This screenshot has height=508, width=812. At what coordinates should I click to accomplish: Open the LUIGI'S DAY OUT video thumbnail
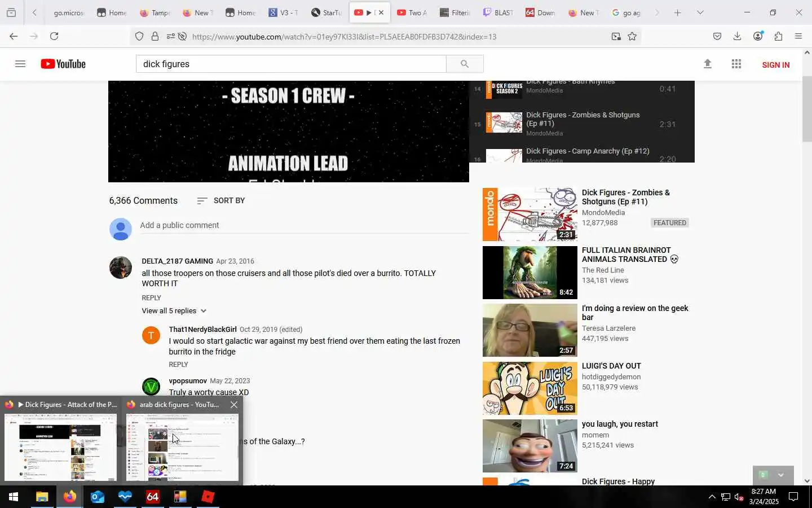(529, 388)
